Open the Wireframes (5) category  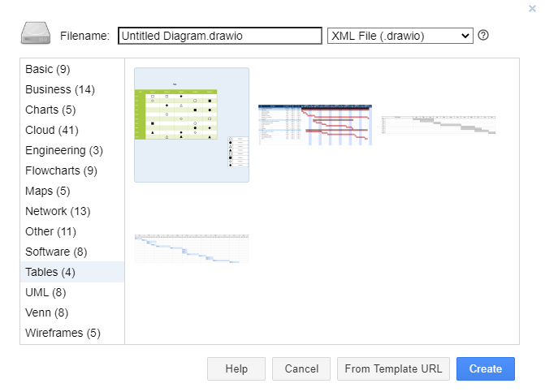tap(63, 333)
